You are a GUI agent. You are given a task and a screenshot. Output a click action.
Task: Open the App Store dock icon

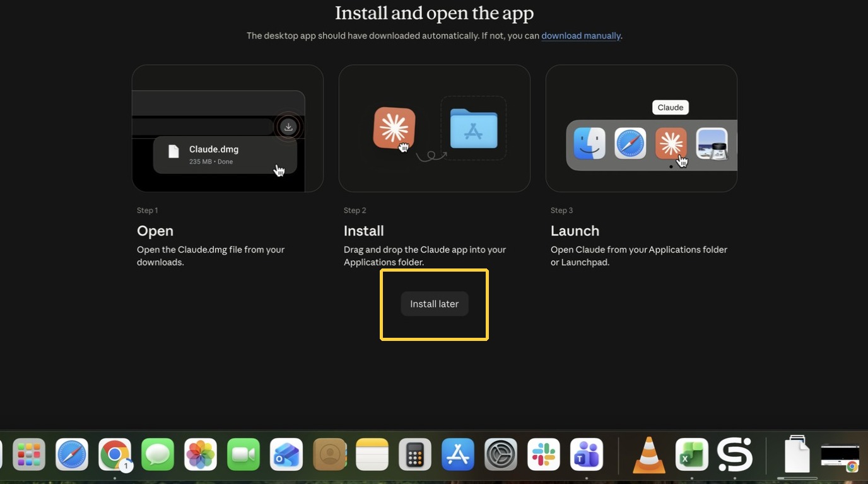pos(458,454)
